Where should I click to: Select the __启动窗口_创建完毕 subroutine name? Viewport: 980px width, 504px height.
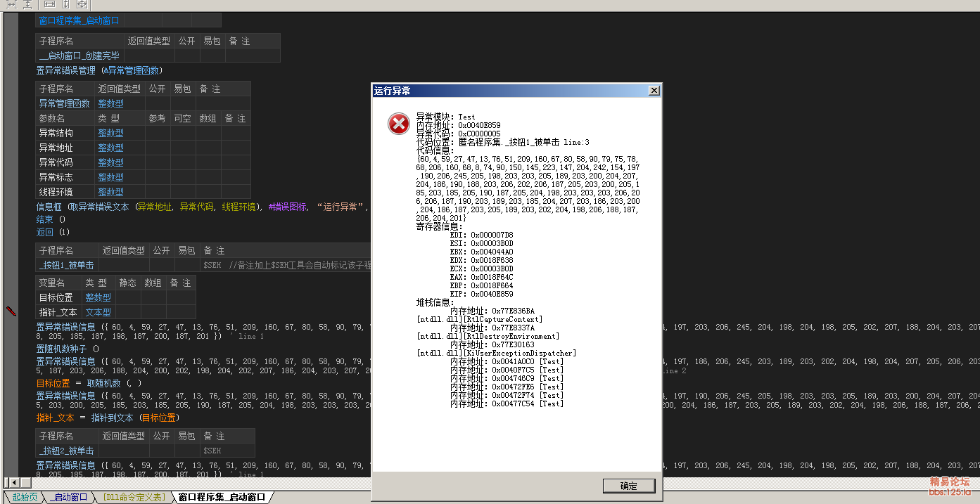pos(80,56)
